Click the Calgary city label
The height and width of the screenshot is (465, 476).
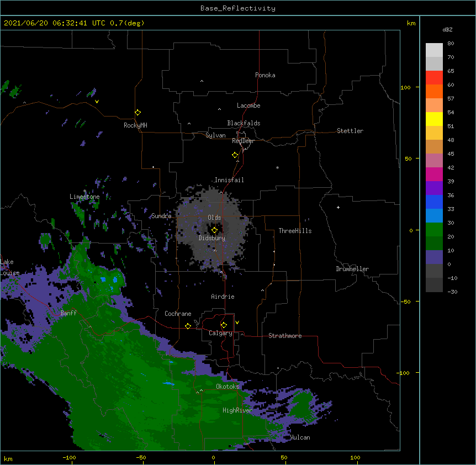pos(220,333)
